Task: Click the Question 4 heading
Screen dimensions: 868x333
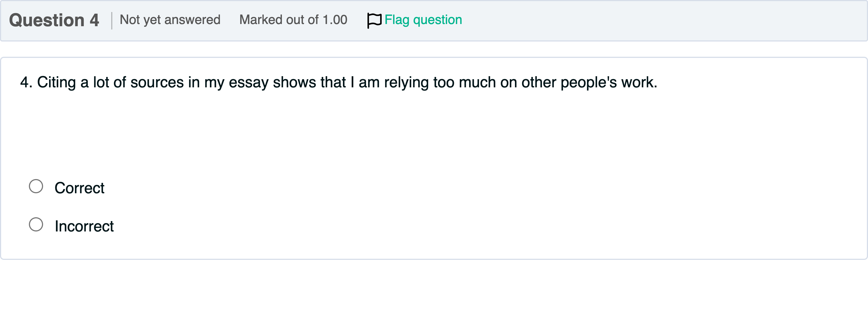Action: pos(54,20)
